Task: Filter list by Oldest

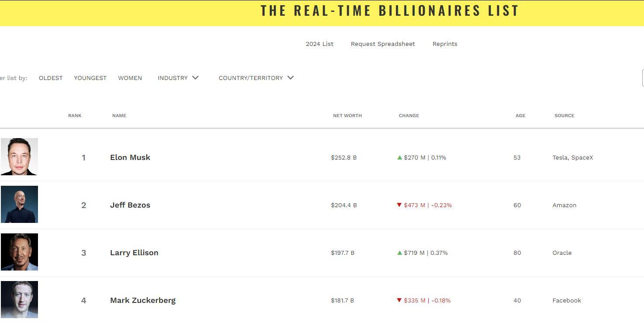Action: click(x=51, y=78)
